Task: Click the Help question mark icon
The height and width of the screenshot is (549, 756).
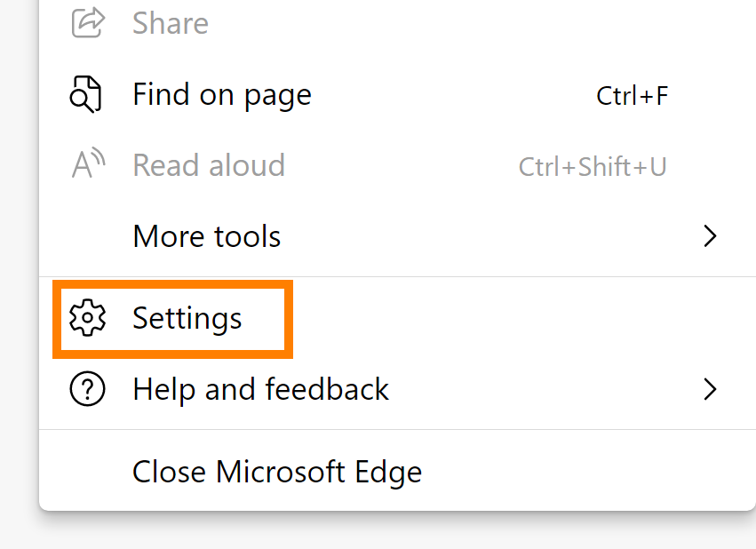Action: [x=87, y=389]
